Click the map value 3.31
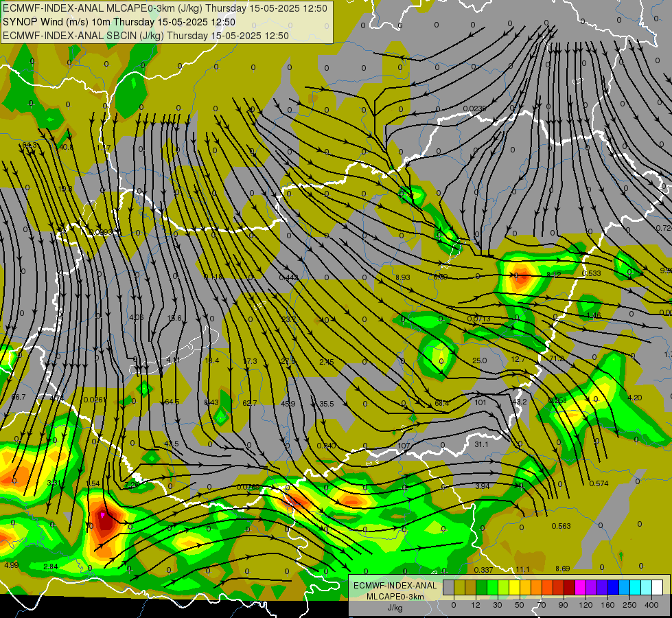Viewport: 672px width, 618px height. click(x=54, y=483)
